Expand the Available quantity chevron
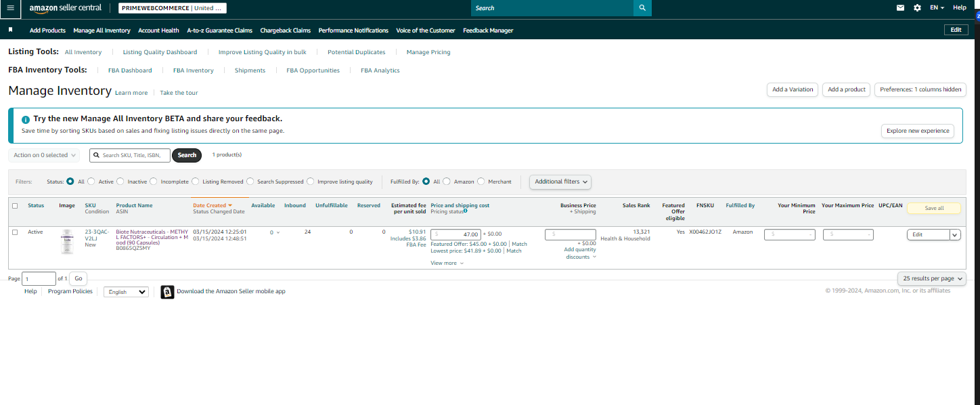Viewport: 980px width, 405px height. 278,232
